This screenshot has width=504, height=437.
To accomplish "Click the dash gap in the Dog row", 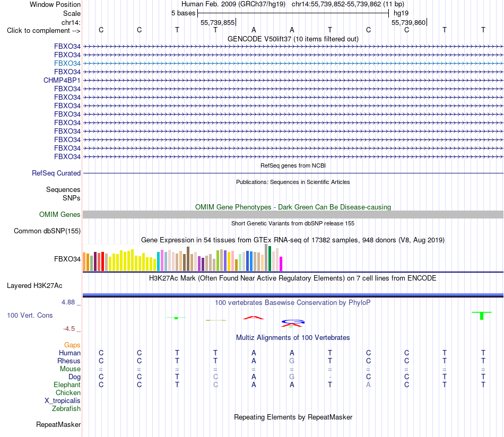I will coord(330,377).
